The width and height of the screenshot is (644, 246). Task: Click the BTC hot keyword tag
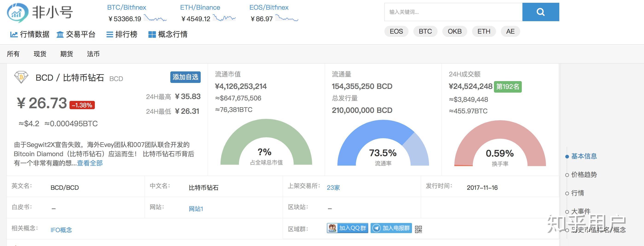425,32
